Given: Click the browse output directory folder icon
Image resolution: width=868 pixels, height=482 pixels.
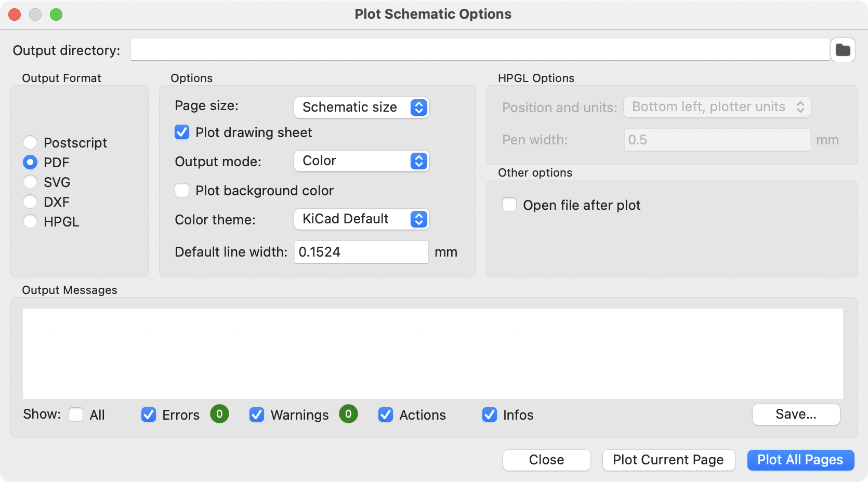Looking at the screenshot, I should pyautogui.click(x=843, y=50).
